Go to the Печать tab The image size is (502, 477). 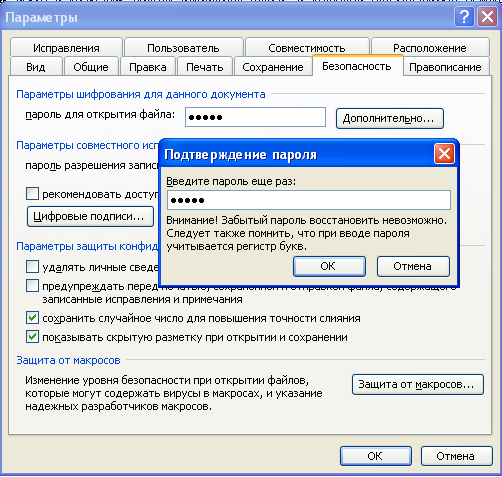(x=205, y=67)
